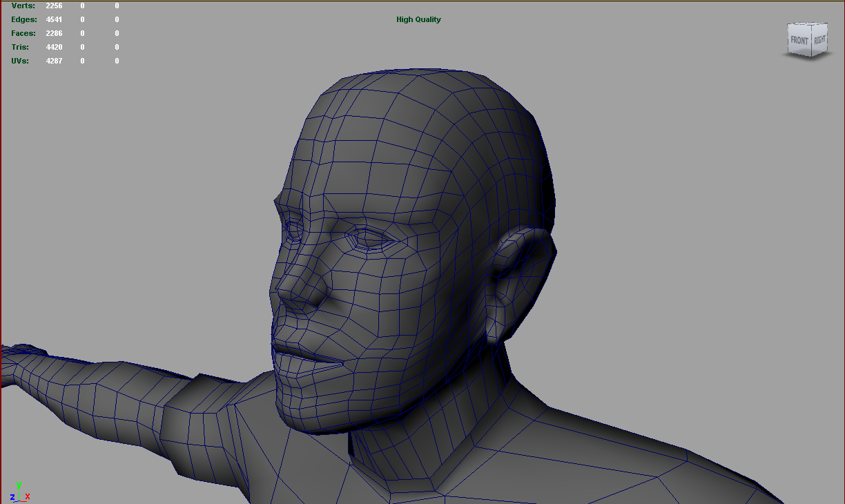This screenshot has height=504, width=845.
Task: Click the face count value 2286
Action: click(x=54, y=33)
